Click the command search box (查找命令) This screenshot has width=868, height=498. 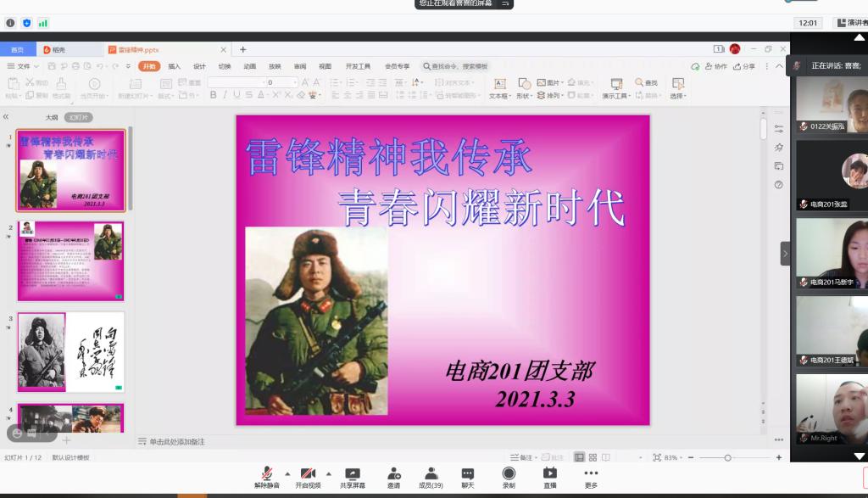click(455, 66)
